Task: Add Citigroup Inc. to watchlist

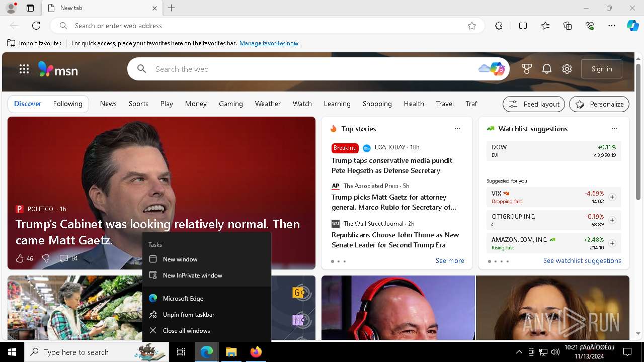Action: click(612, 220)
